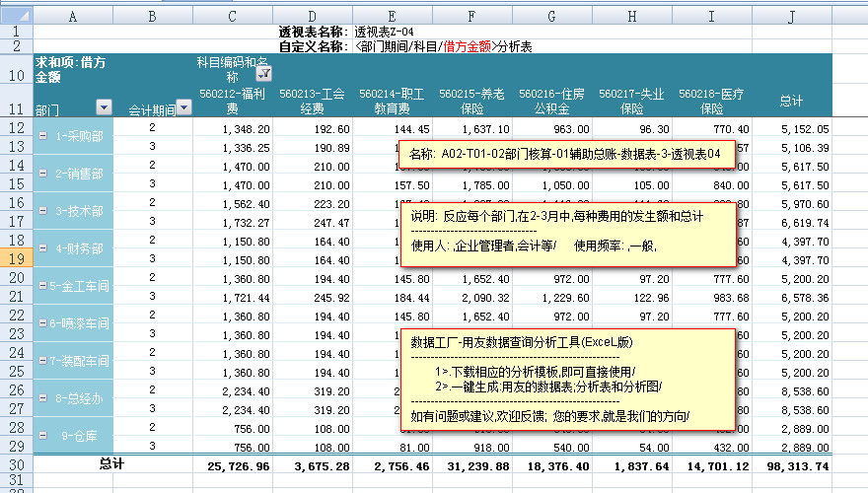The height and width of the screenshot is (493, 868).
Task: Collapse the 3-技术部 group
Action: (x=42, y=211)
